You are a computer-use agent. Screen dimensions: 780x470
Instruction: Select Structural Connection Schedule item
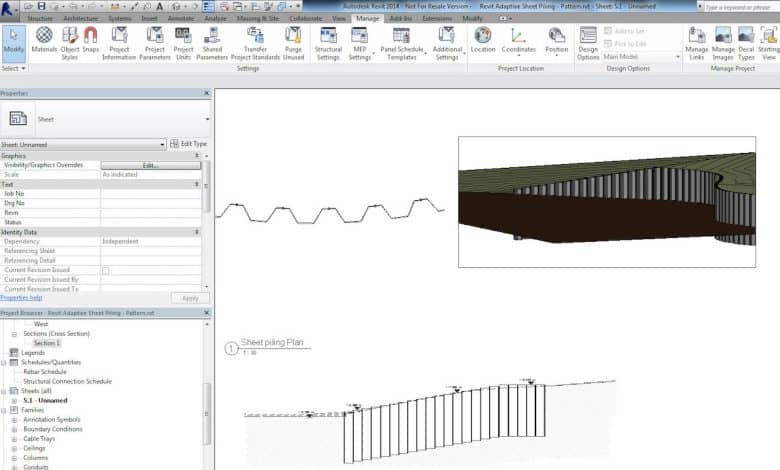[67, 381]
